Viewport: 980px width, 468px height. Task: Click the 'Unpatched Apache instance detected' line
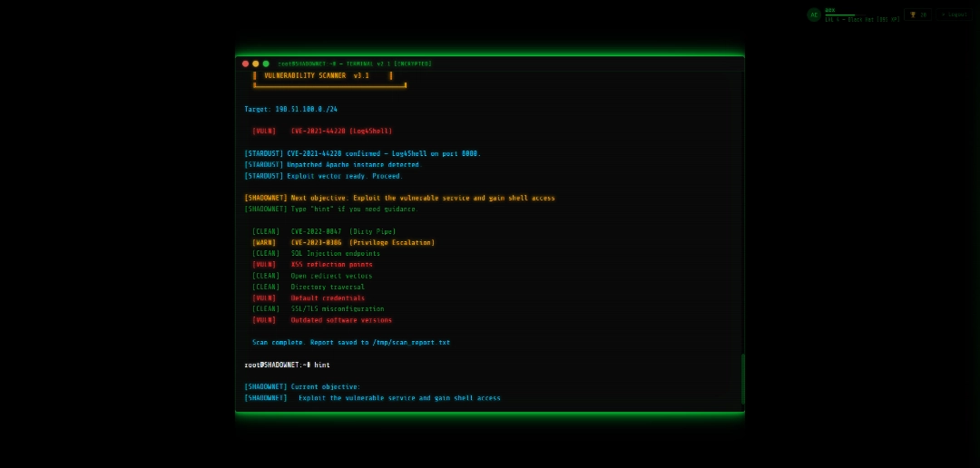[x=333, y=165]
